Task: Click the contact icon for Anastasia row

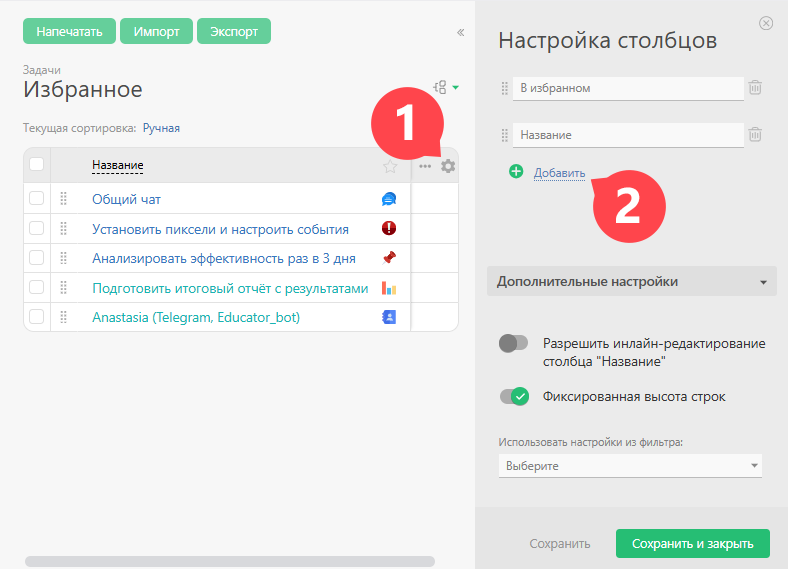Action: pyautogui.click(x=389, y=317)
